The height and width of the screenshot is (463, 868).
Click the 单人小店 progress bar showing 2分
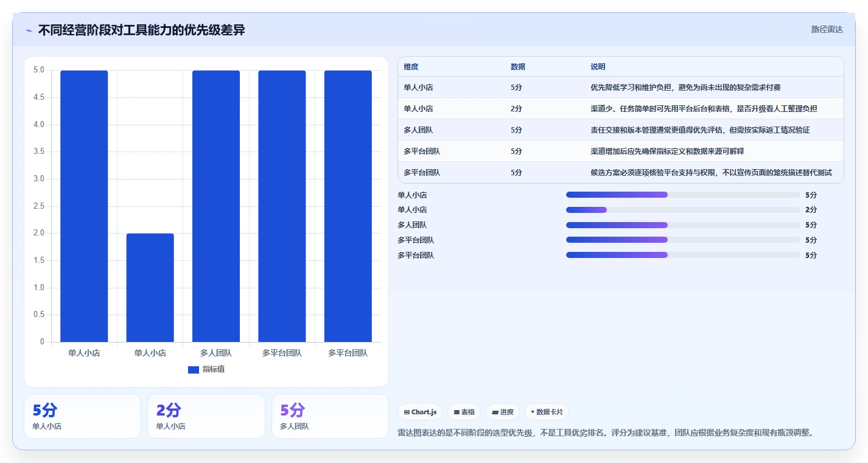683,210
